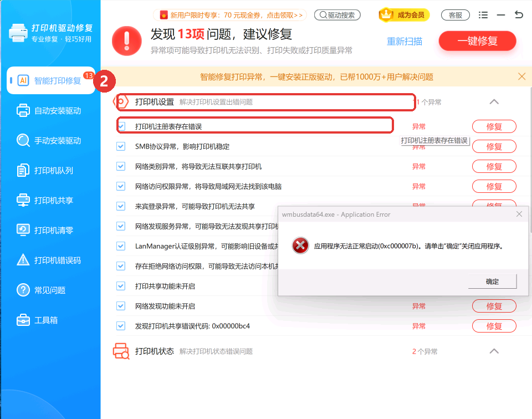The width and height of the screenshot is (532, 419).
Task: Click 修复 for 网络访问权限异常
Action: (x=494, y=186)
